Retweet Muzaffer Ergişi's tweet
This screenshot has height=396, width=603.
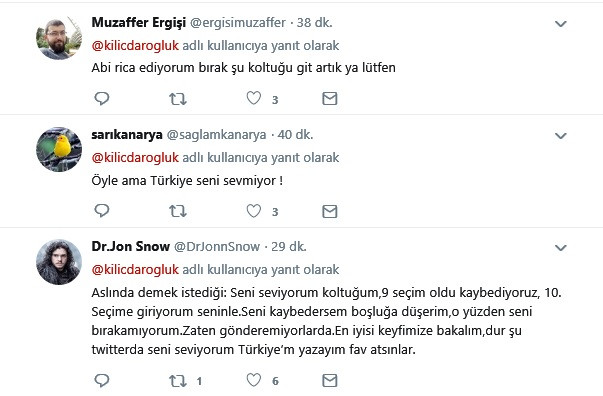178,99
